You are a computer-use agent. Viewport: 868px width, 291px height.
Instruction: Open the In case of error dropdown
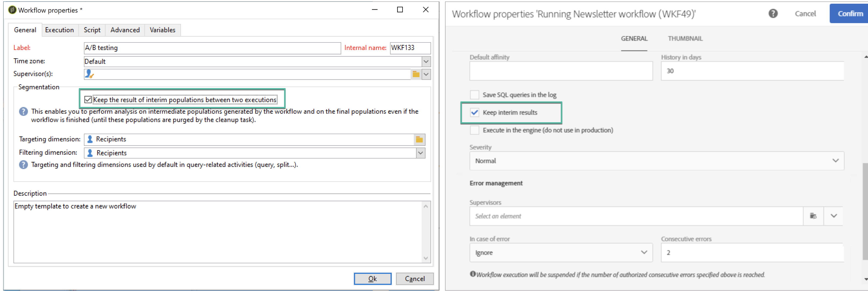pyautogui.click(x=643, y=252)
